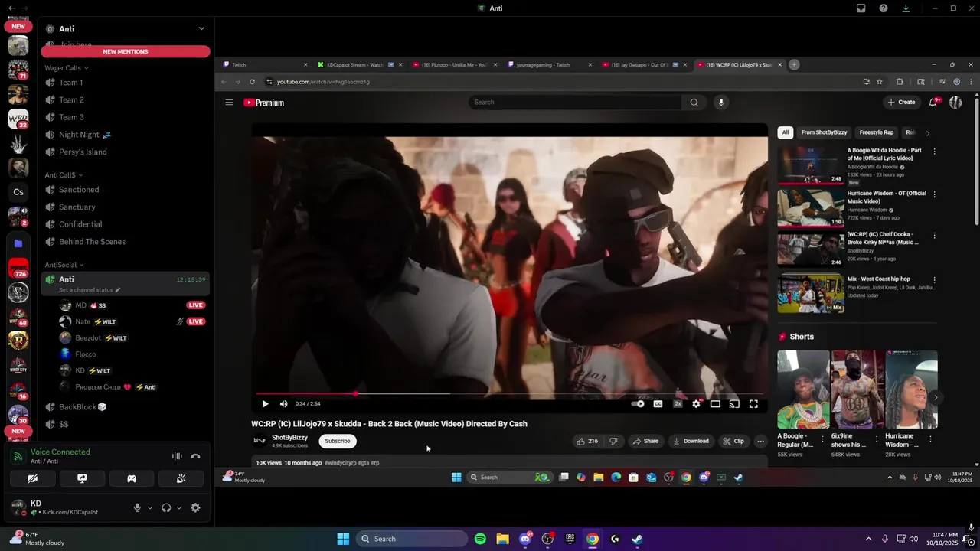Collapse the AntiSocial category
This screenshot has width=980, height=551.
pyautogui.click(x=64, y=265)
